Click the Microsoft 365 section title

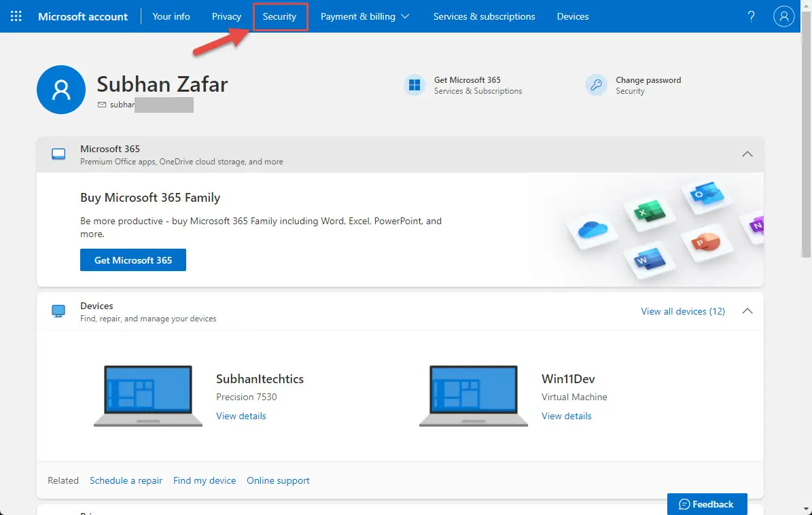click(110, 149)
